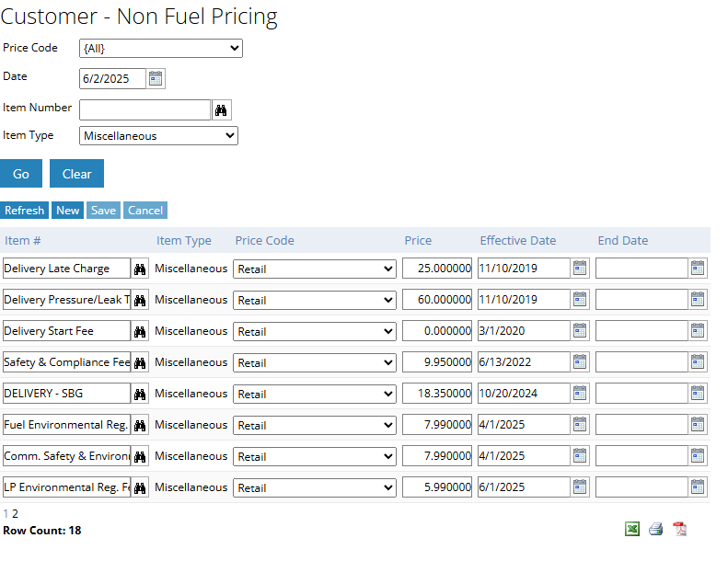Open End Date calendar for LP Environmental row
Viewport: 728px width, 561px height.
pyautogui.click(x=698, y=487)
